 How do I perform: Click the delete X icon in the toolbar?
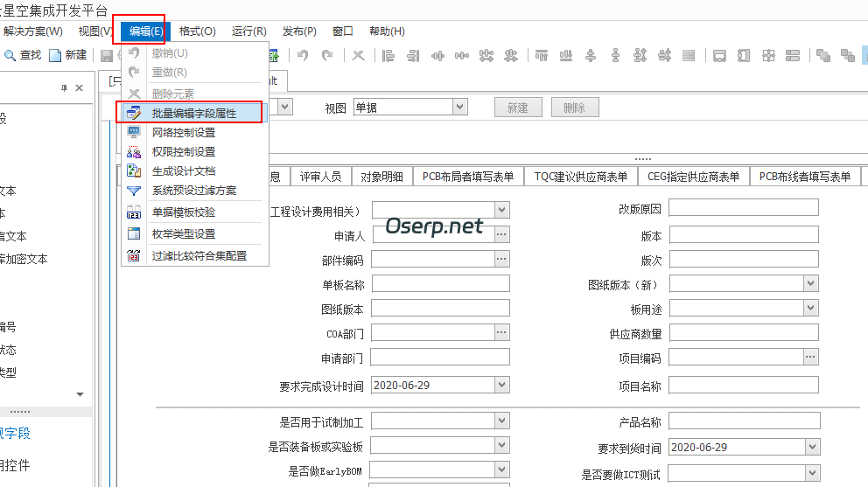point(358,55)
